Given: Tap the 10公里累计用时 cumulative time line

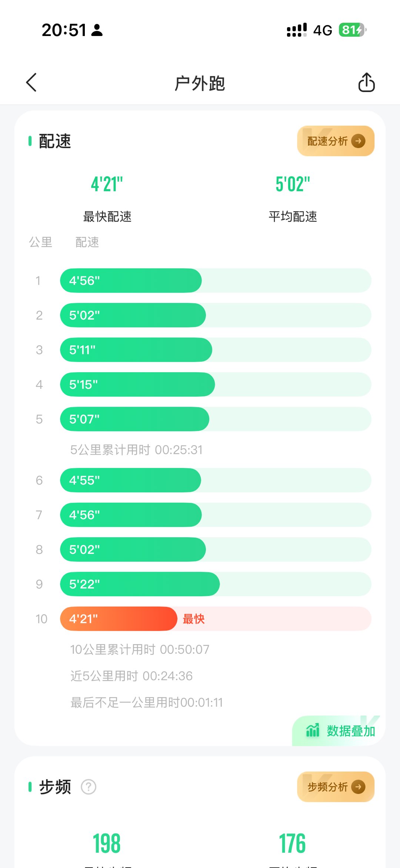Looking at the screenshot, I should [140, 650].
